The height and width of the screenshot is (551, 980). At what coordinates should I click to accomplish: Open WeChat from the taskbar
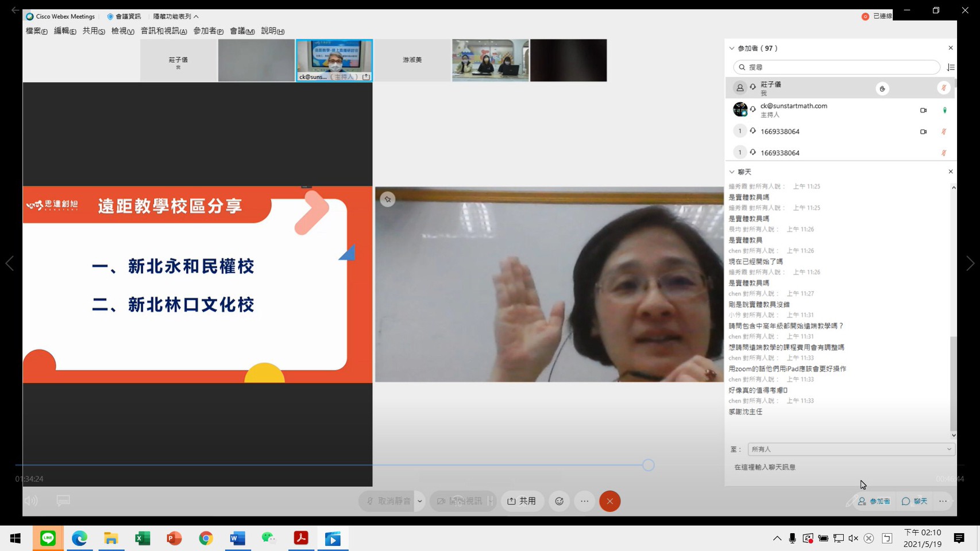tap(269, 538)
